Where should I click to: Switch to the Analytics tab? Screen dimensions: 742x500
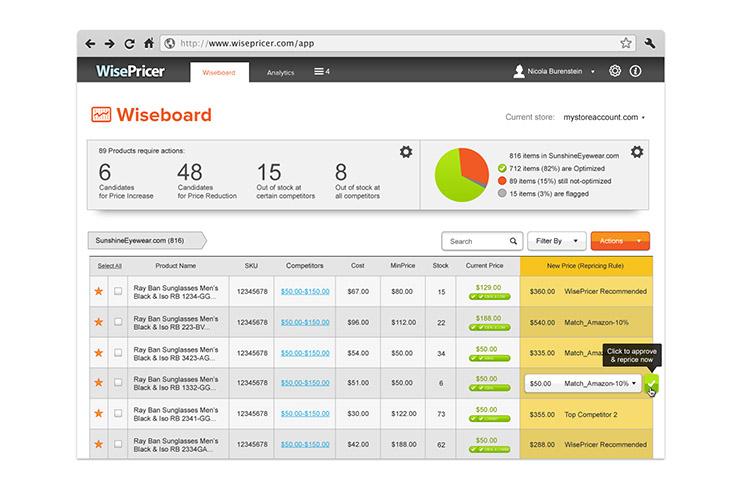(x=280, y=72)
